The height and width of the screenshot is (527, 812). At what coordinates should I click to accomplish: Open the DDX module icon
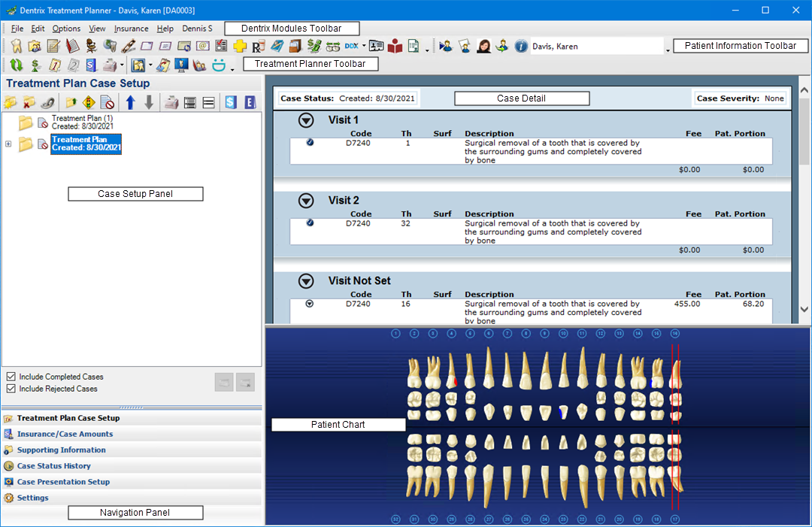(x=351, y=46)
